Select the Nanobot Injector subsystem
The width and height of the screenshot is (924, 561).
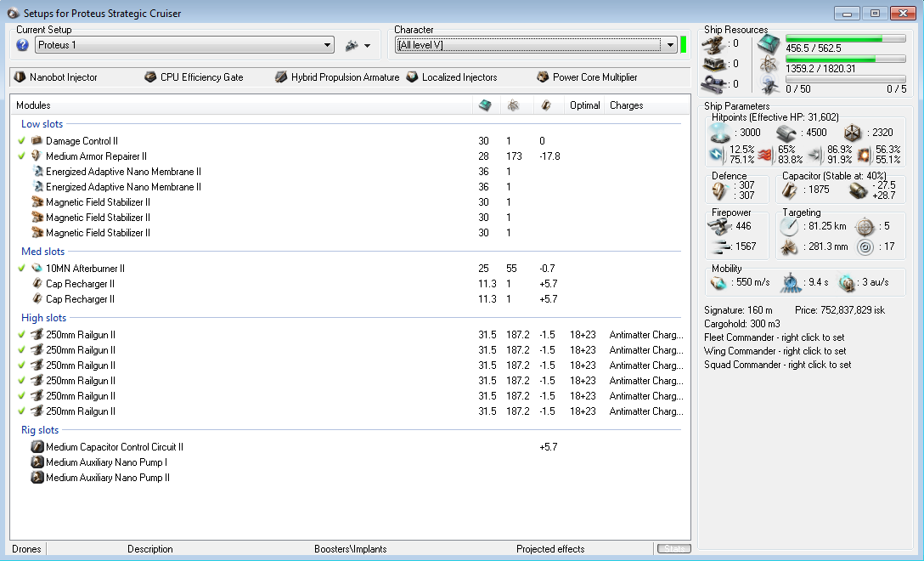[x=56, y=77]
